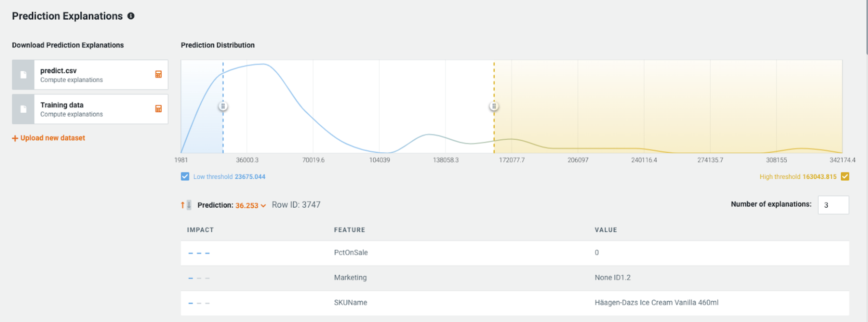Screen dimensions: 868x322
Task: Grab the blue low threshold slider handle
Action: pos(223,107)
